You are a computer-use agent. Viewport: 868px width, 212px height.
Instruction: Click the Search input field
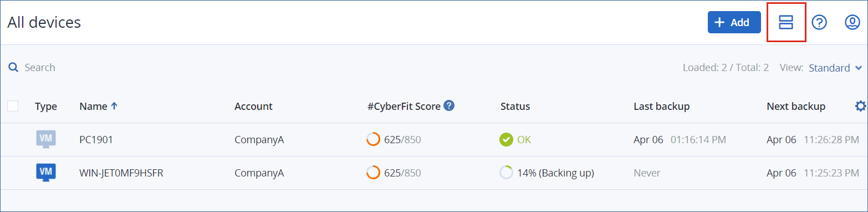pyautogui.click(x=166, y=68)
